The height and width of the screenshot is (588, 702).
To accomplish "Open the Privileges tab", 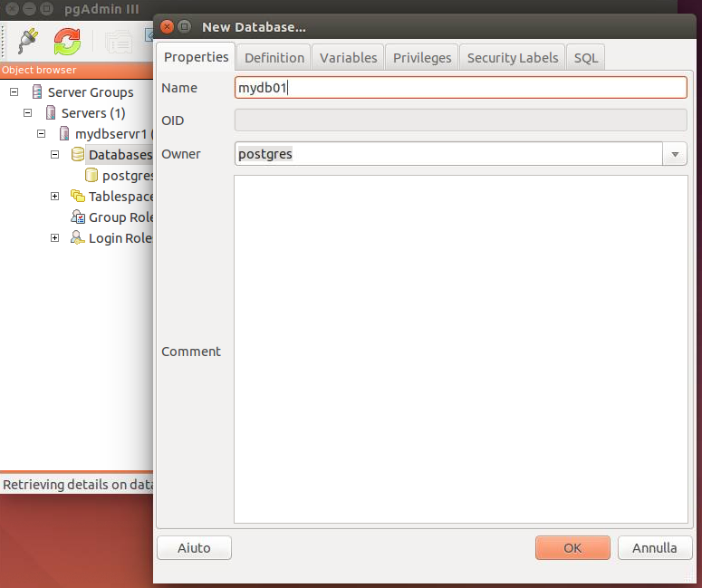I will pyautogui.click(x=422, y=57).
